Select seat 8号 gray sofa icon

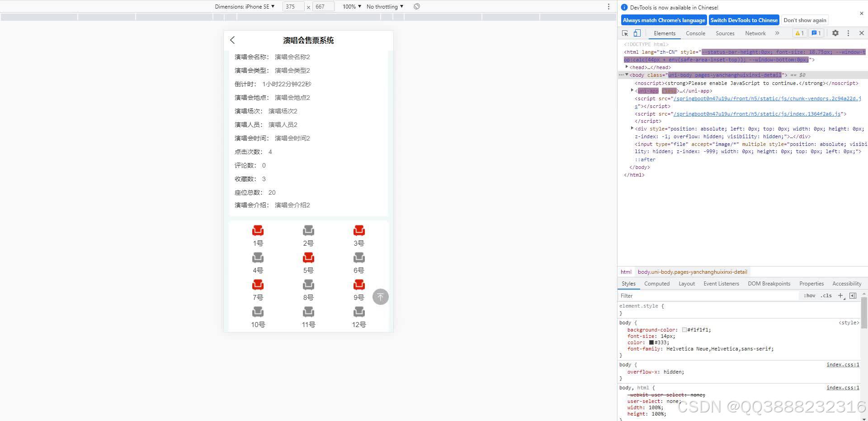coord(308,285)
